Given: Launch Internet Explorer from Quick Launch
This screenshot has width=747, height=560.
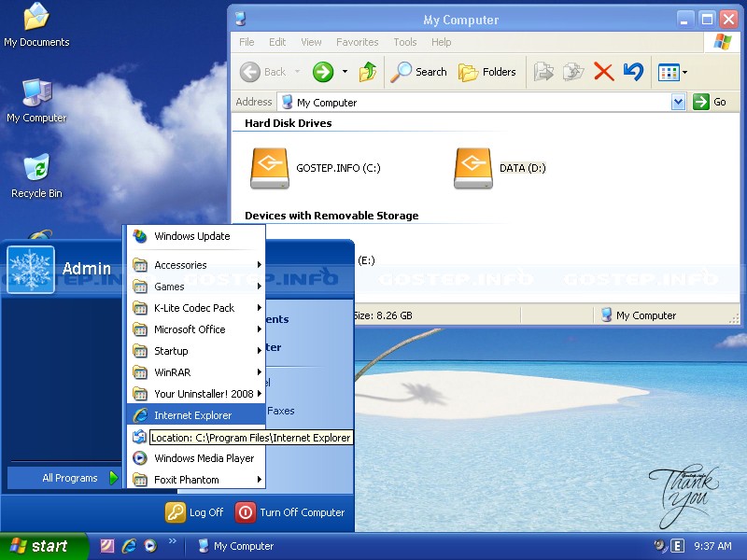Looking at the screenshot, I should 129,546.
